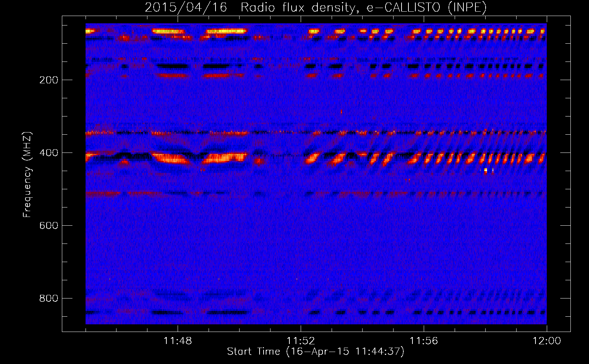Click the "Start Time (16-Apr-15 11:44:37)" axis label

316,352
